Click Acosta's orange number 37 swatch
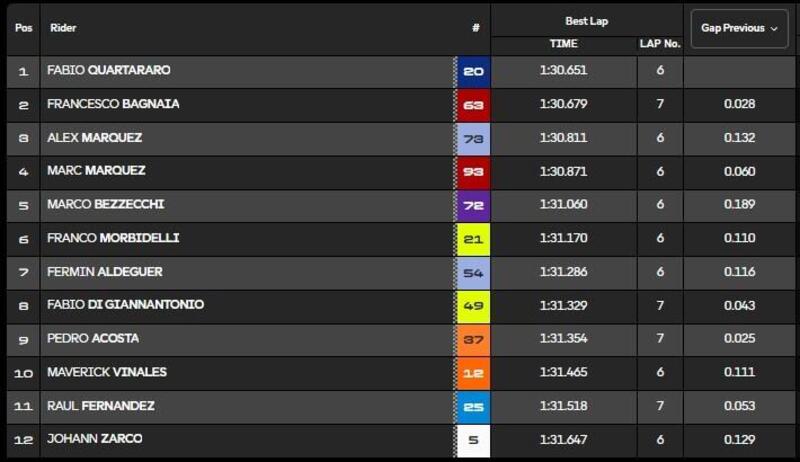800x462 pixels. (473, 339)
